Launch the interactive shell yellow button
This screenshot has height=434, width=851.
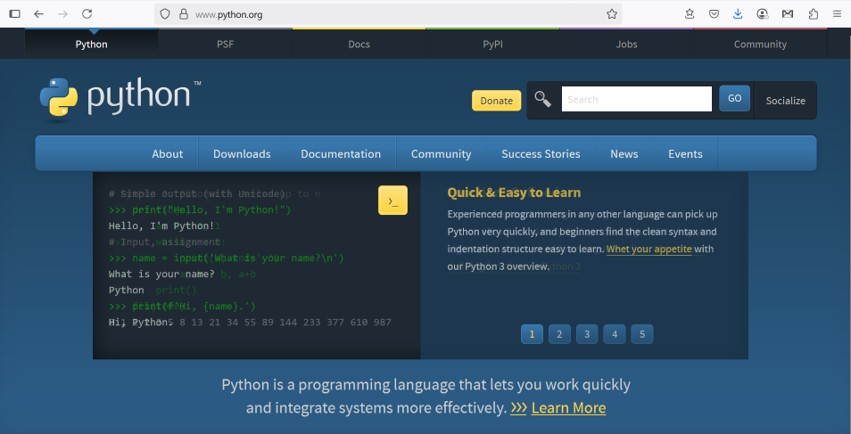pos(392,201)
